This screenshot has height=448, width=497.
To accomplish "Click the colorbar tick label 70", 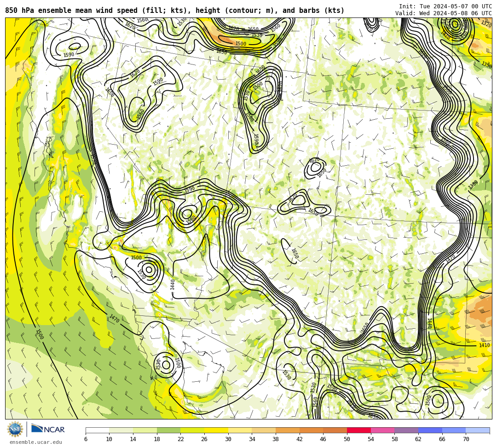I will pos(466,439).
